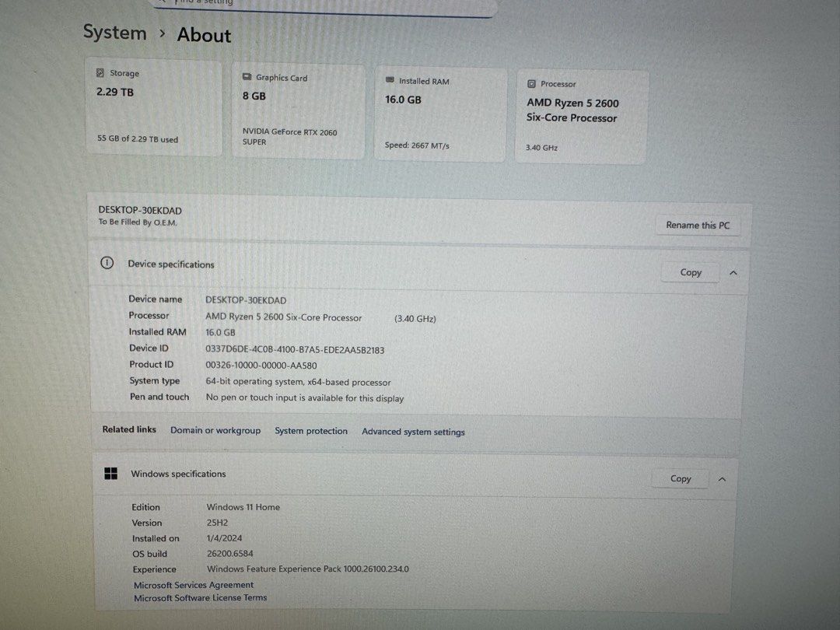Select the About breadcrumb item
This screenshot has height=630, width=840.
(203, 35)
